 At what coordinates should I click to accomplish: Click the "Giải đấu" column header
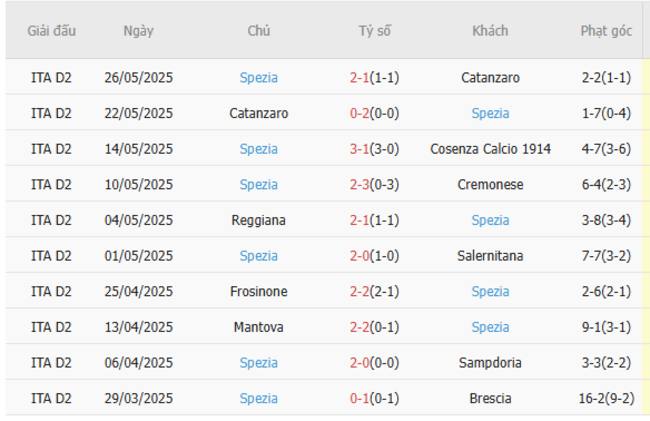point(51,31)
